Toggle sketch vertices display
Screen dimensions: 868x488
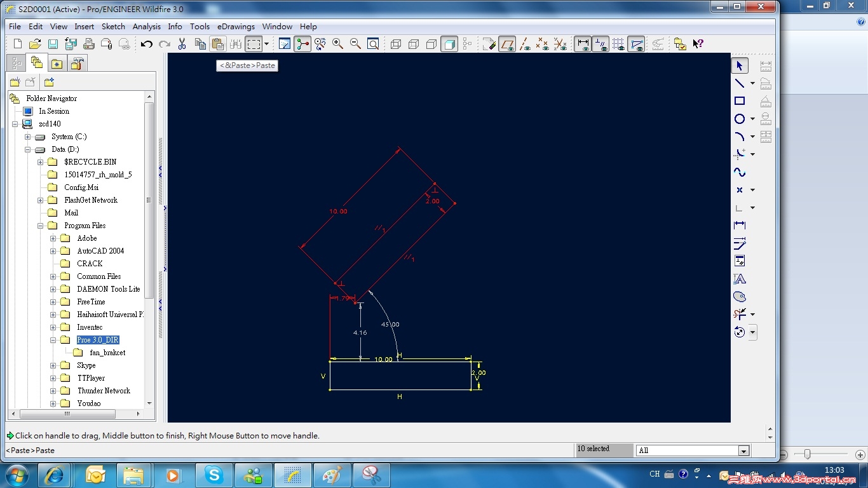pyautogui.click(x=636, y=44)
